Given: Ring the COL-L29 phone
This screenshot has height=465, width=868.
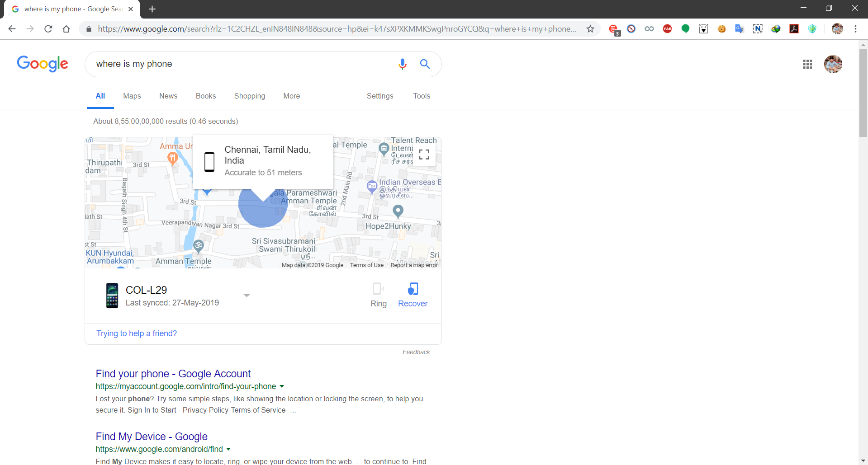Looking at the screenshot, I should pos(378,295).
